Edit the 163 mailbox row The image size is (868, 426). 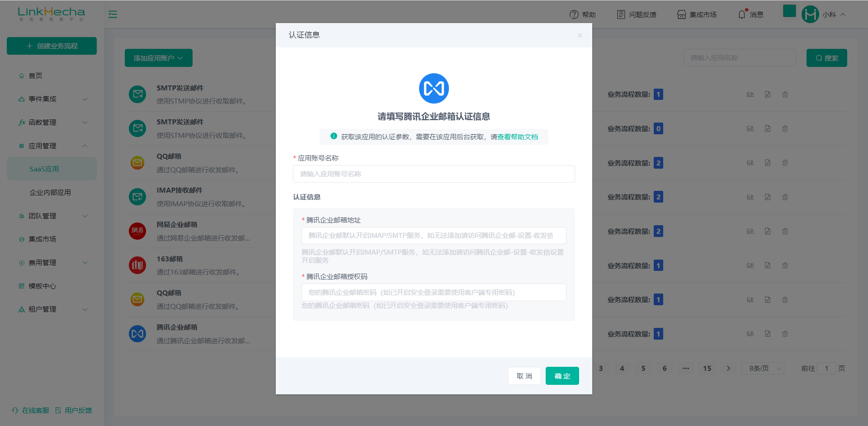[768, 265]
